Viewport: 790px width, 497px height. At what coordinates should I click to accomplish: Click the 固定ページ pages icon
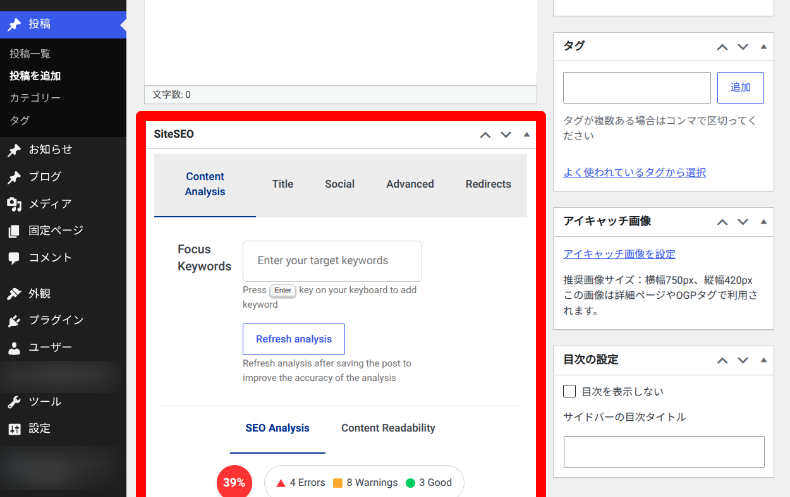(x=14, y=231)
